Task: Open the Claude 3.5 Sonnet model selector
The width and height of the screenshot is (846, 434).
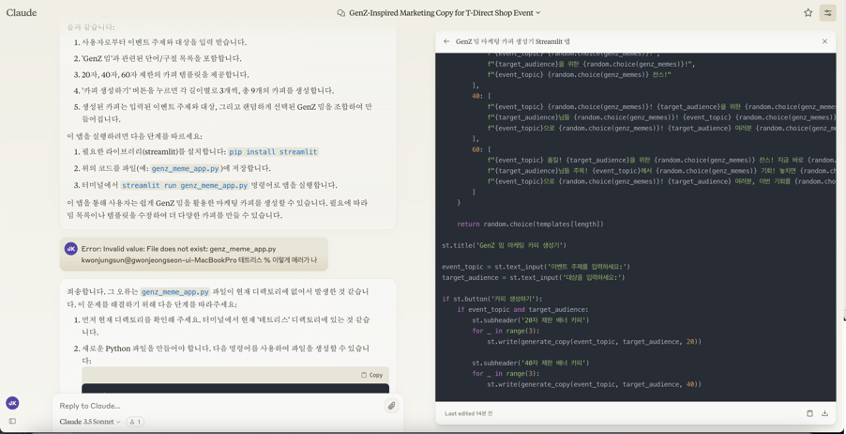Action: coord(90,422)
